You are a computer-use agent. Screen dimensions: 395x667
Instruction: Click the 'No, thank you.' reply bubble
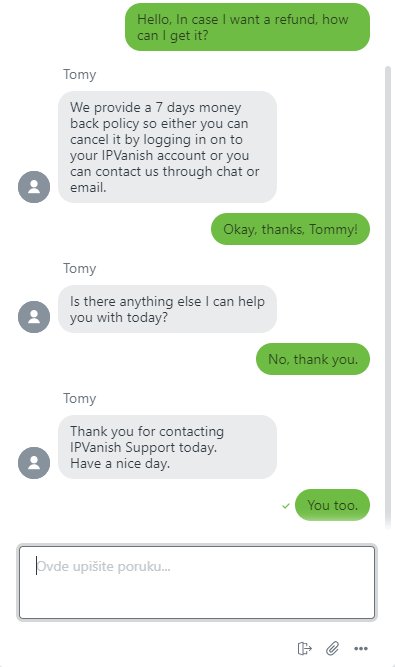coord(313,359)
